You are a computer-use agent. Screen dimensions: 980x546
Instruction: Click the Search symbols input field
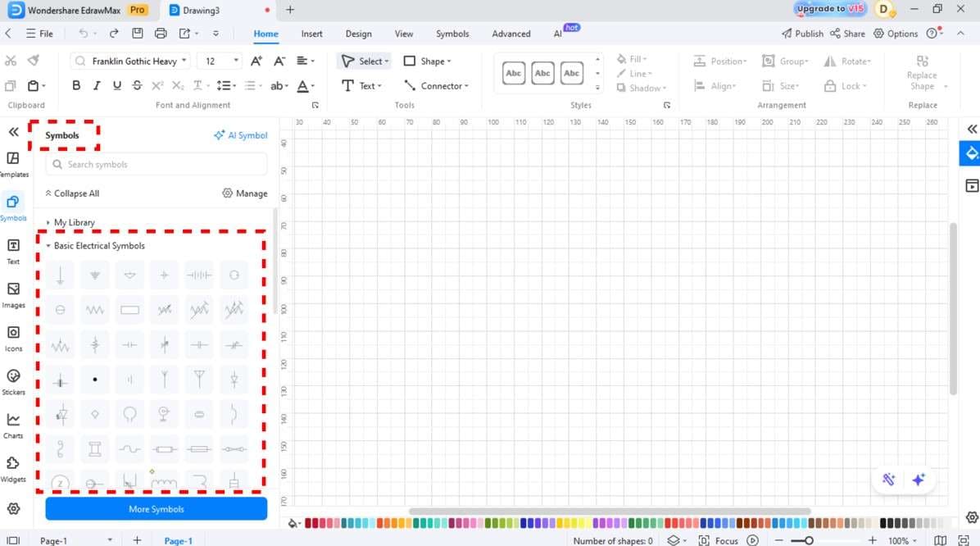[x=156, y=164]
